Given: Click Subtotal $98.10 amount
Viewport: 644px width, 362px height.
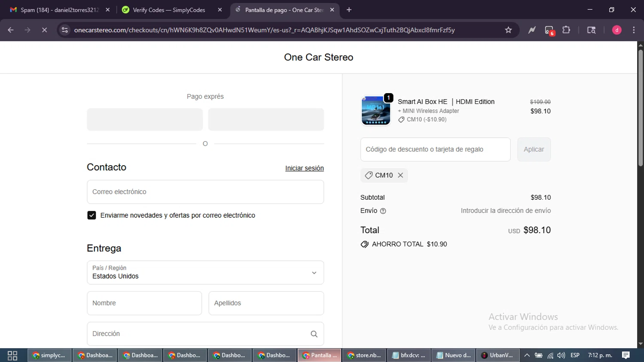Looking at the screenshot, I should [x=541, y=198].
